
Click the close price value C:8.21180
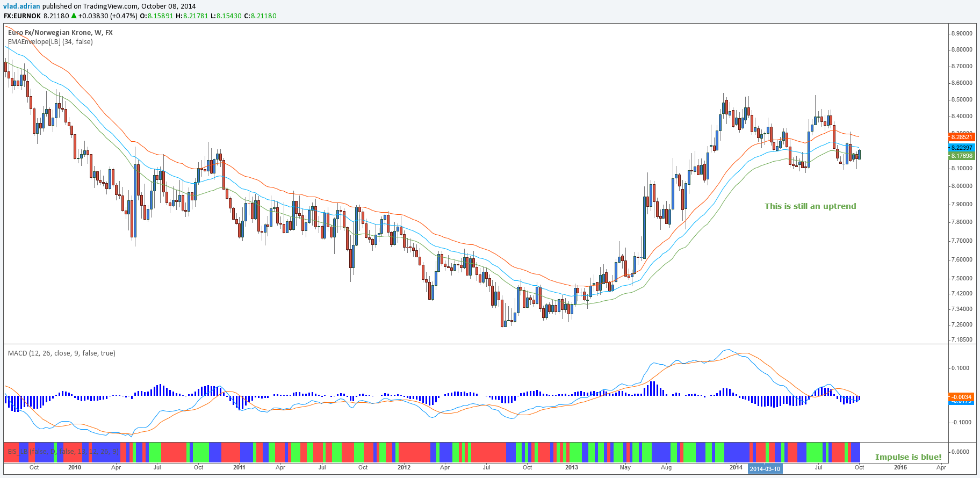tap(260, 16)
